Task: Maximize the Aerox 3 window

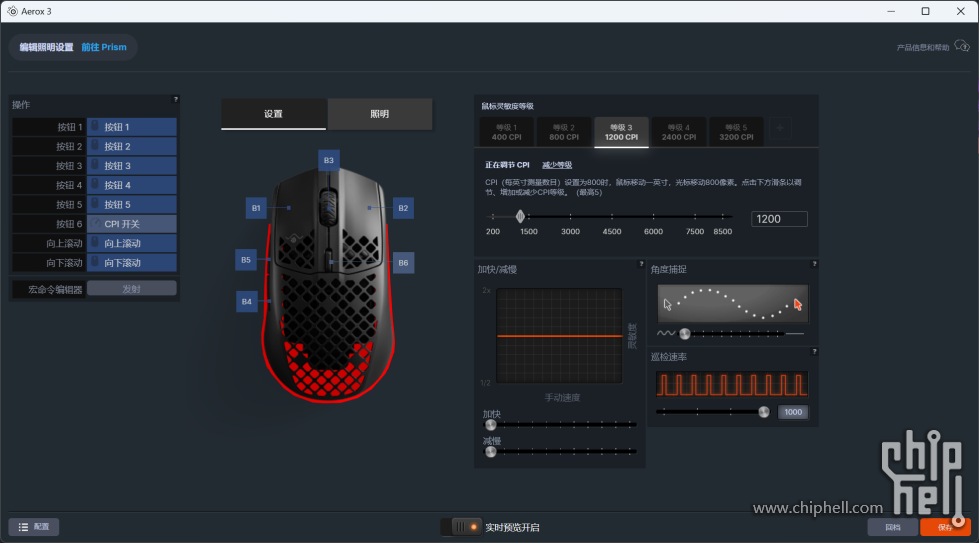Action: (925, 11)
